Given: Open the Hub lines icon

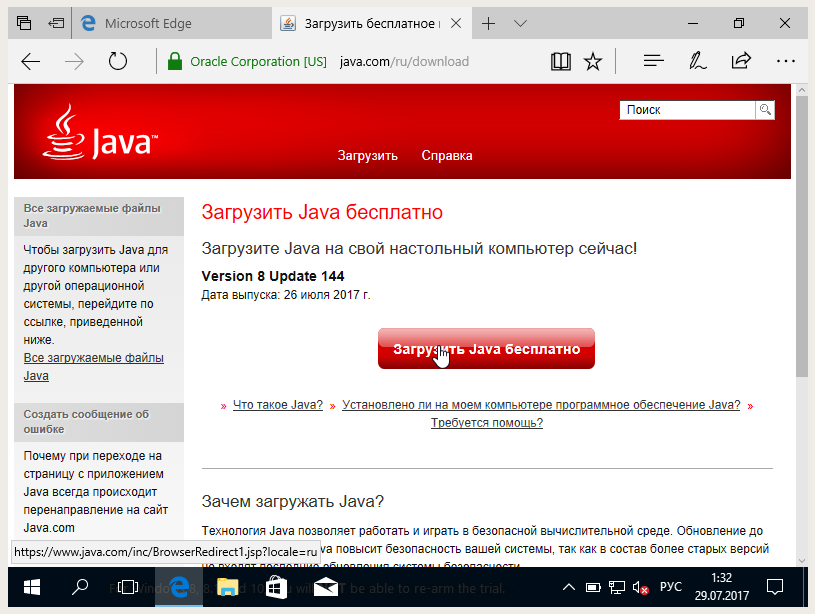Looking at the screenshot, I should [x=654, y=62].
